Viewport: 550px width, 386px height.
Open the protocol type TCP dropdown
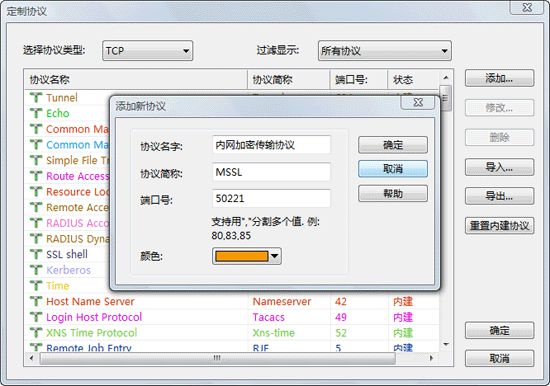148,51
